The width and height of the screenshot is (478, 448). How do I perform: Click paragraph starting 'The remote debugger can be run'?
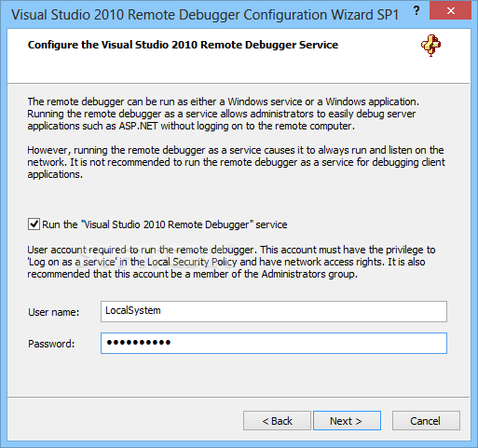pyautogui.click(x=224, y=114)
